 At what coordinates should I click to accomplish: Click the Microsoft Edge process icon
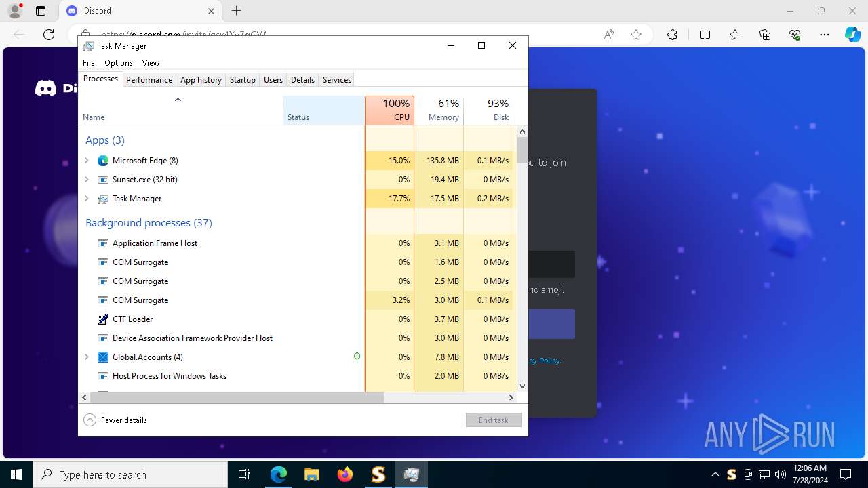point(103,161)
